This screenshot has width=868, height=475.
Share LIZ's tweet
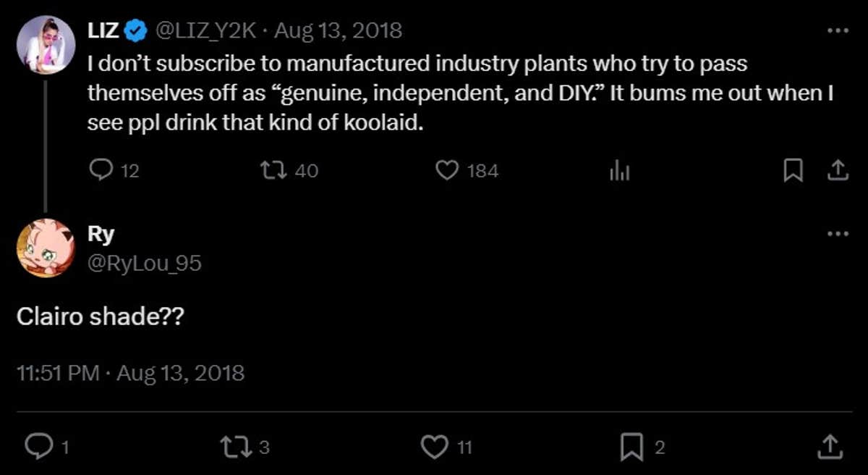coord(837,170)
